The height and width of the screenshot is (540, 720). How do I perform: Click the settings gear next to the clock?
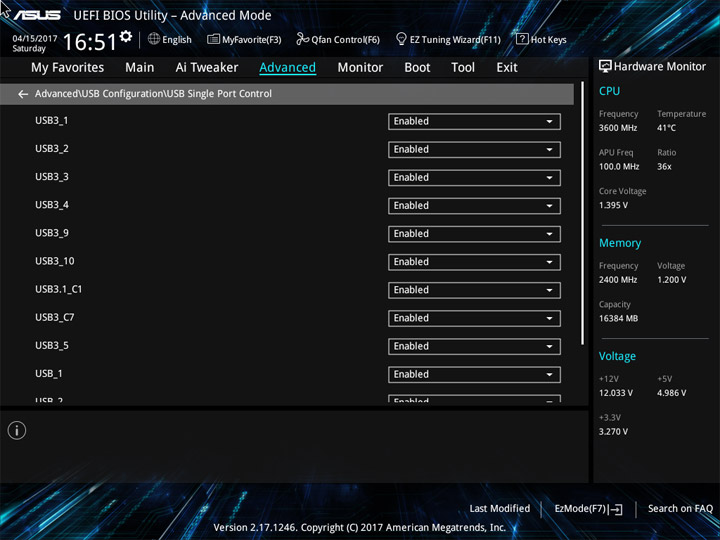(126, 36)
